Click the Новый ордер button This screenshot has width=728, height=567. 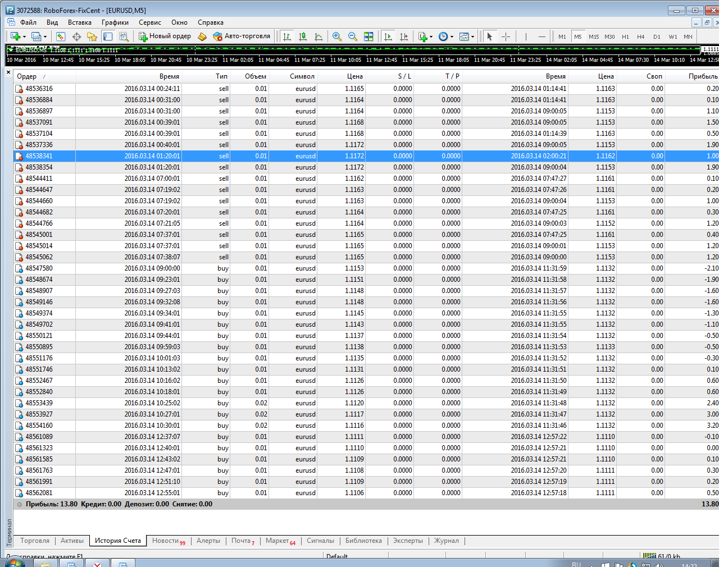pos(165,36)
